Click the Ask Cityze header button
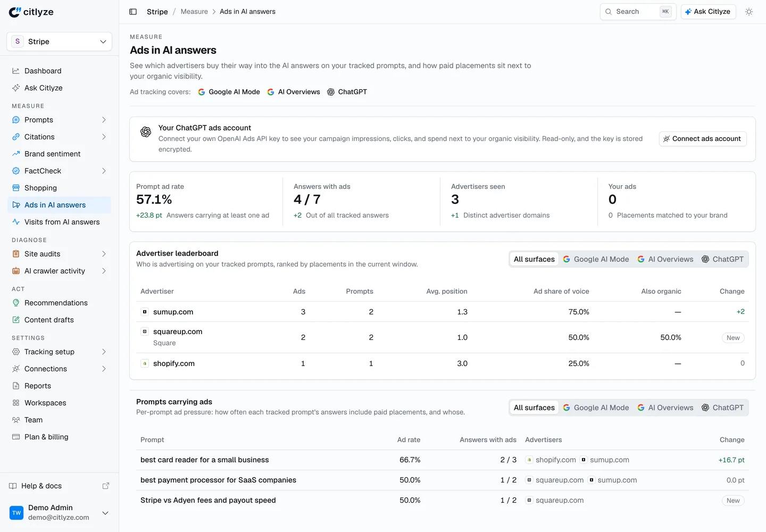 708,12
